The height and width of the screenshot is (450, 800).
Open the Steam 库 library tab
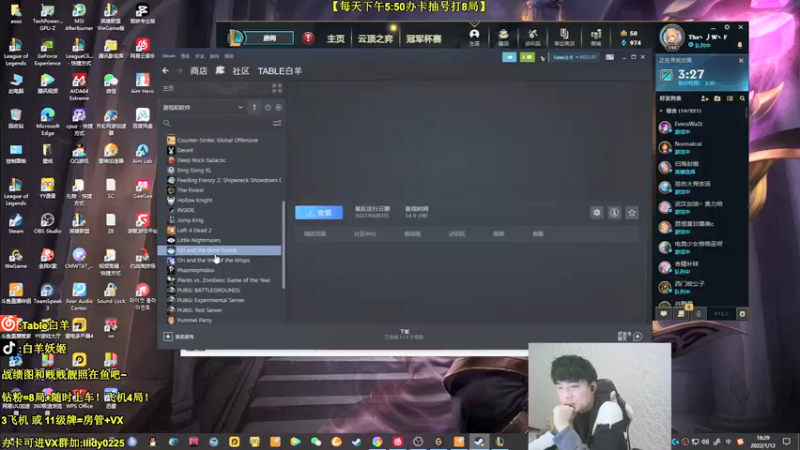tap(220, 70)
